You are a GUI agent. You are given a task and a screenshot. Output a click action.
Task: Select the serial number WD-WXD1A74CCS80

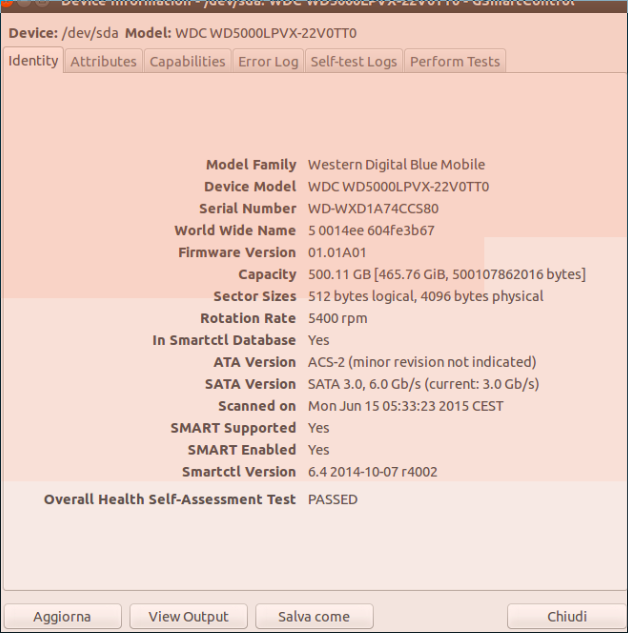(373, 209)
